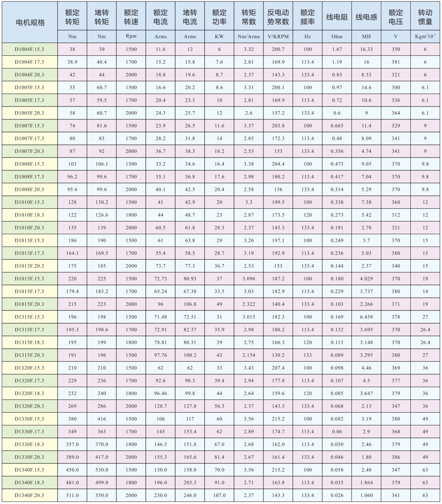The image size is (442, 504).
Task: Select the Nm/Arms unit cell
Action: 249,37
